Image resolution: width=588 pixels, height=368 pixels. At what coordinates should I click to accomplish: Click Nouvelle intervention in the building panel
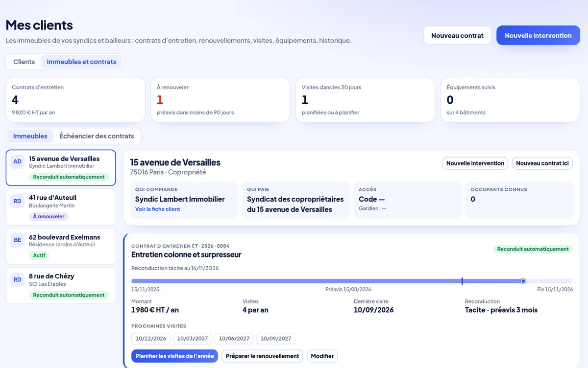tap(475, 163)
